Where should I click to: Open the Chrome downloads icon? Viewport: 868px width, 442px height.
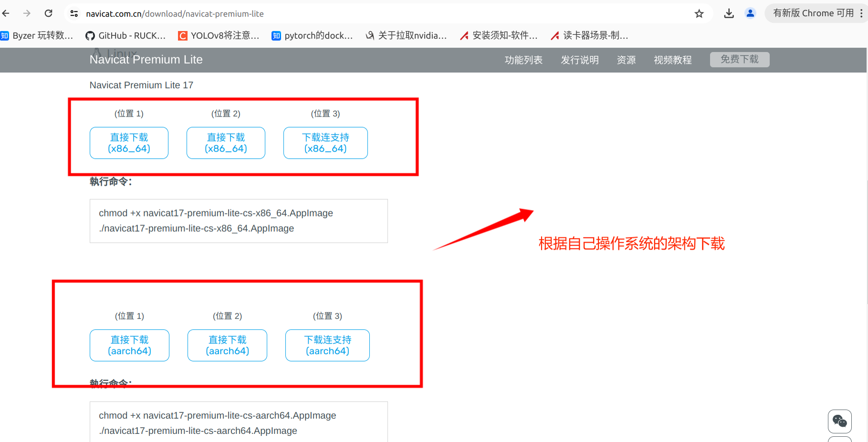click(x=729, y=14)
